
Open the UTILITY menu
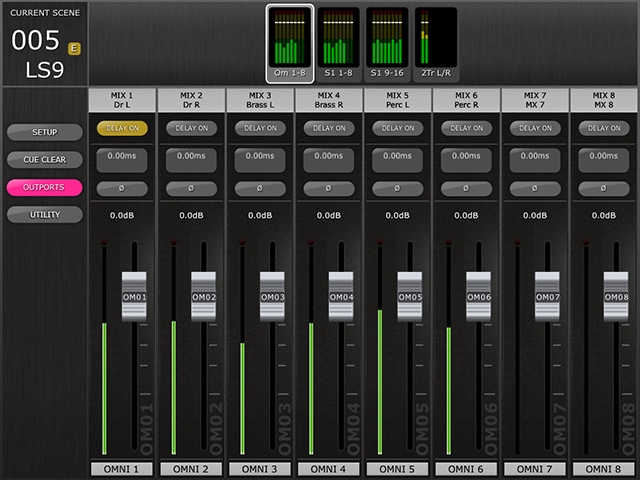44,215
